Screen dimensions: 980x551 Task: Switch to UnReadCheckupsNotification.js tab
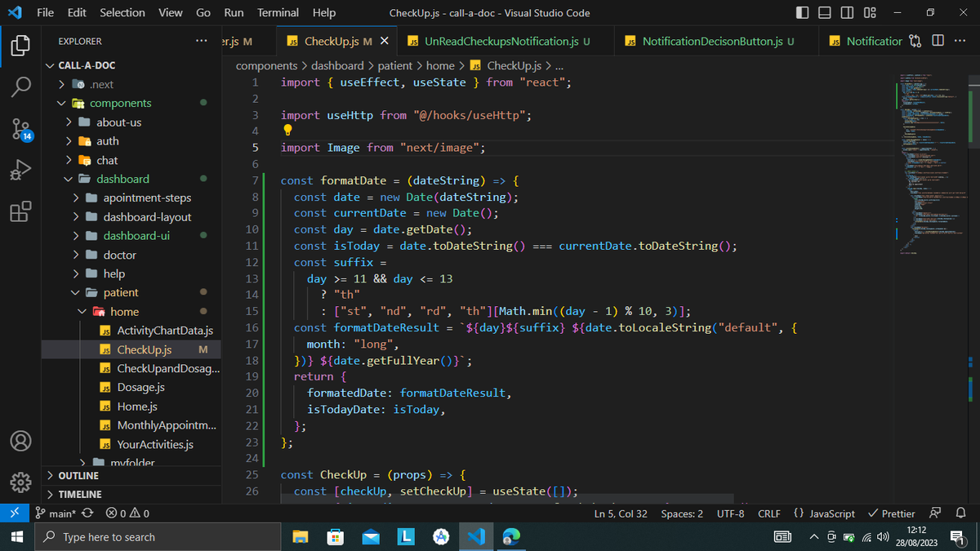pyautogui.click(x=506, y=41)
